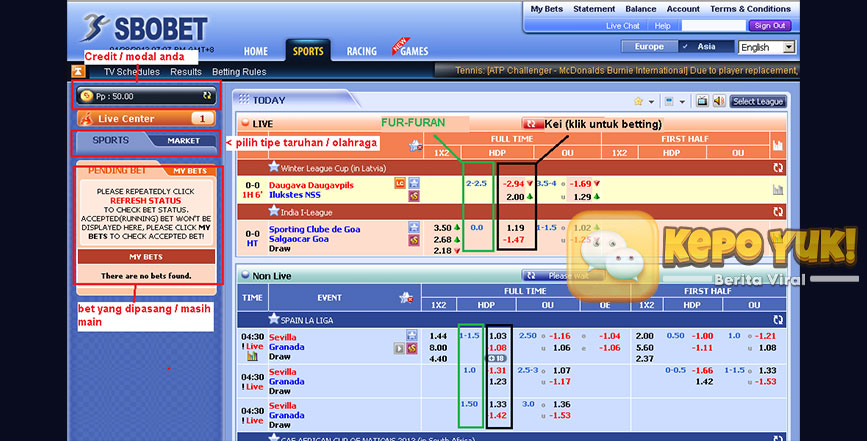Click the Sign Out button
Image resolution: width=867 pixels, height=441 pixels.
[x=770, y=25]
